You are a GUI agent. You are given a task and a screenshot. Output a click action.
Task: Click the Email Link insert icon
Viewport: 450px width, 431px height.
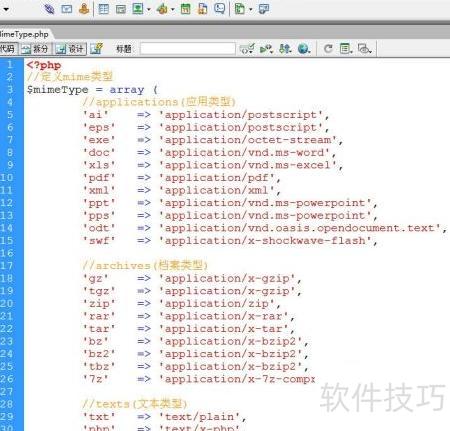pos(67,9)
